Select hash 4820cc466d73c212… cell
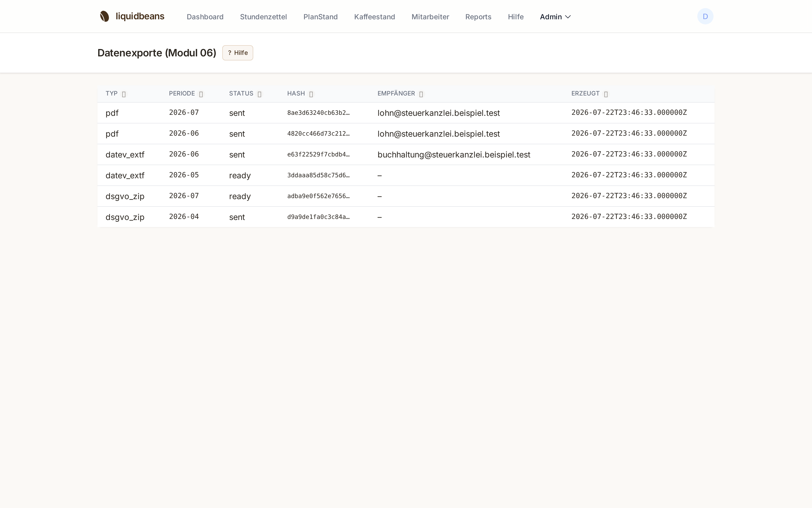 click(318, 134)
